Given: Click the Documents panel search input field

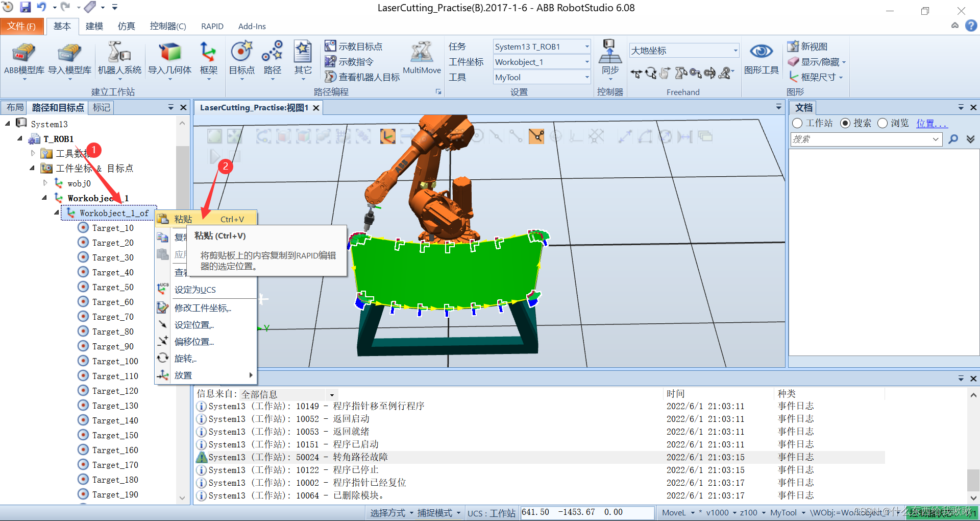Looking at the screenshot, I should pos(866,139).
